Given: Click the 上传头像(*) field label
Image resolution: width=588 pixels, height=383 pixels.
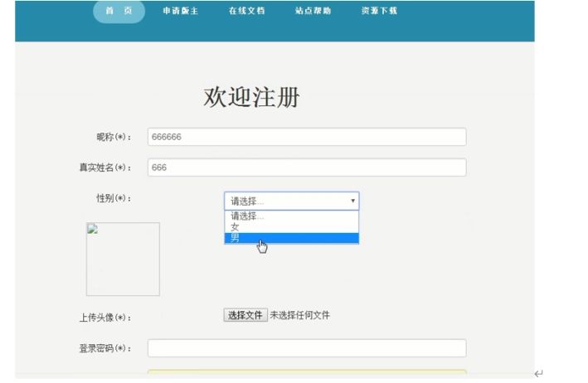Looking at the screenshot, I should (x=105, y=318).
